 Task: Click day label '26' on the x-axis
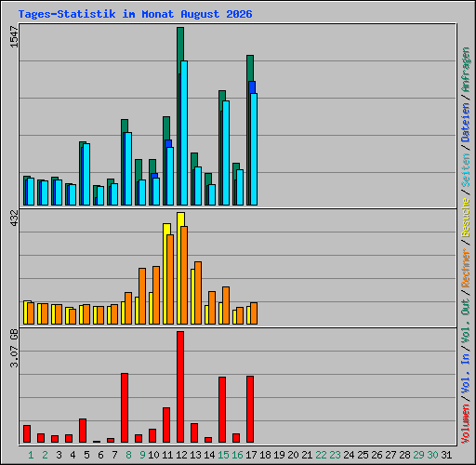tap(377, 455)
